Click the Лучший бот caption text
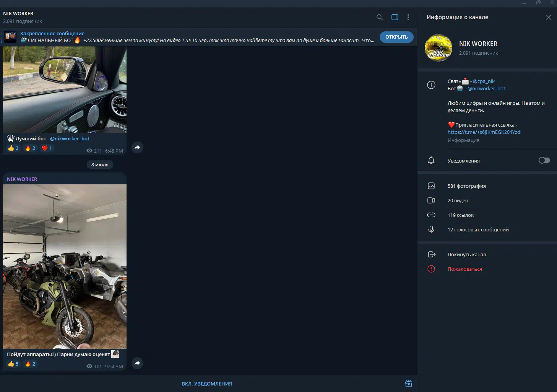The image size is (557, 392). [31, 139]
